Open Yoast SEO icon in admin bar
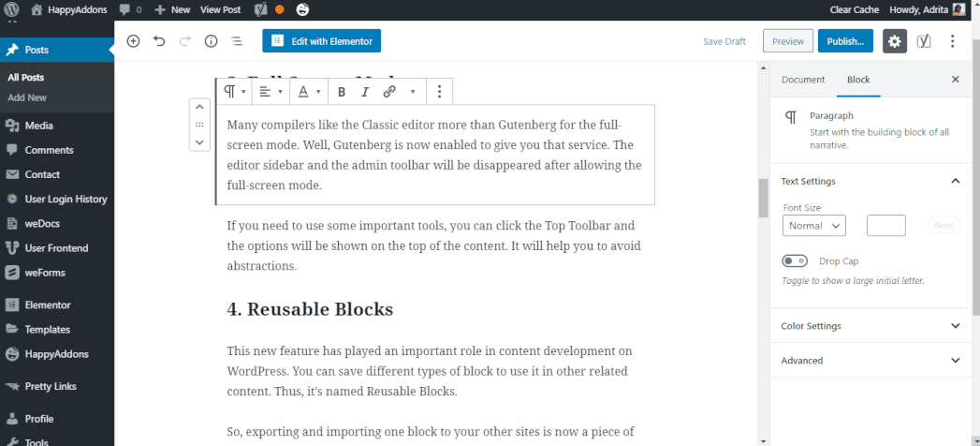This screenshot has height=446, width=980. 262,9
